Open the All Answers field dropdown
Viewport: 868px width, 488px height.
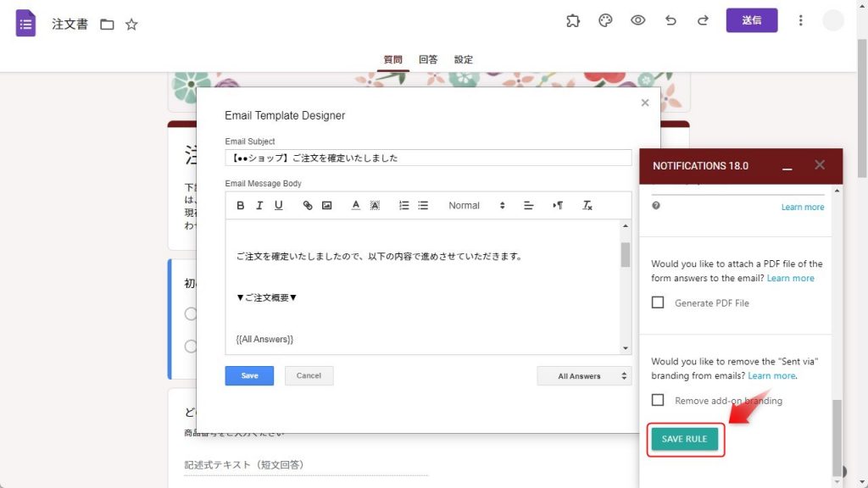pyautogui.click(x=584, y=375)
